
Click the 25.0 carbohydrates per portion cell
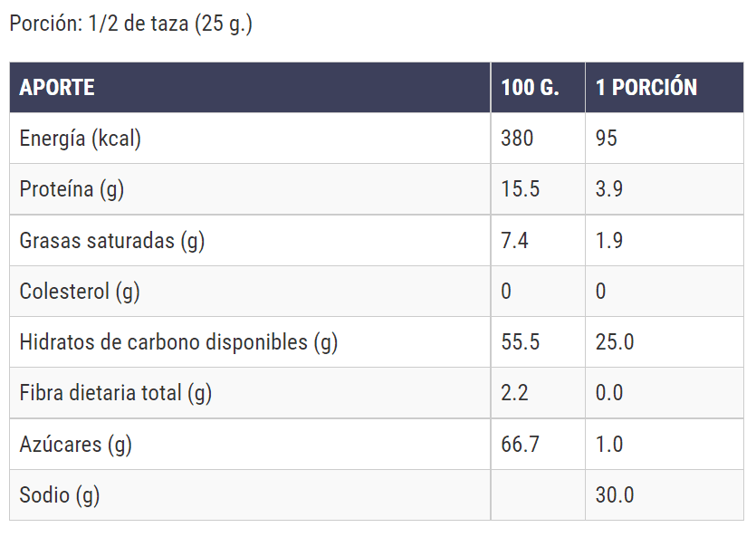(x=615, y=343)
